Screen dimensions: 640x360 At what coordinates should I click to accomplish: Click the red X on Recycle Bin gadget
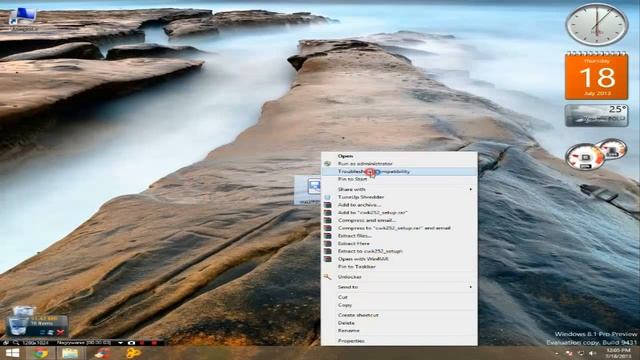click(60, 332)
